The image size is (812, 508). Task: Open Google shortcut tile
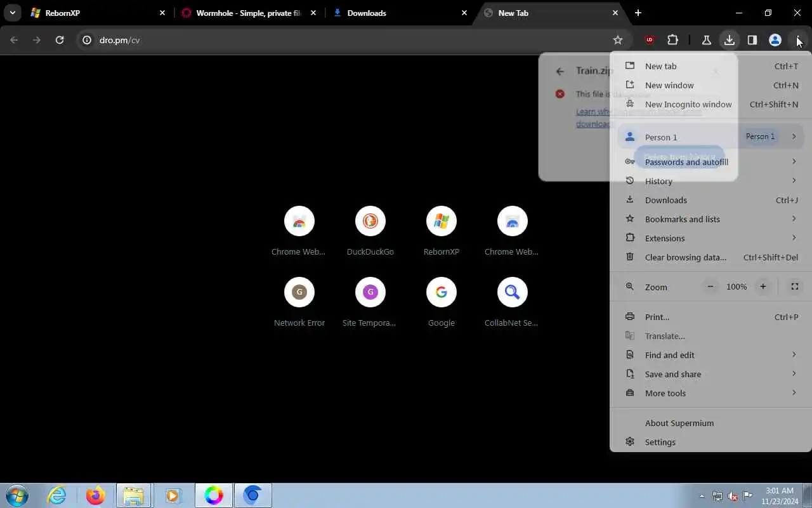441,302
